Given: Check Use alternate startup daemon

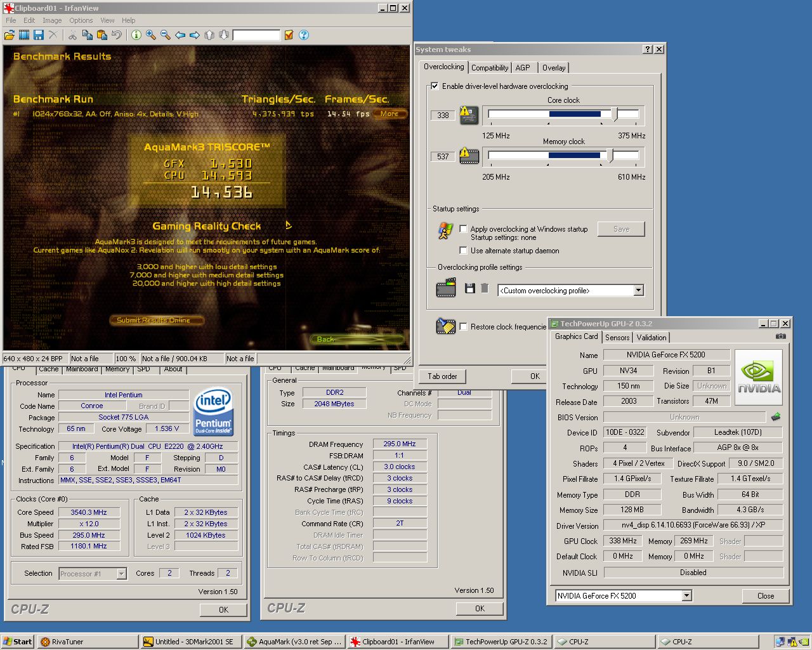Looking at the screenshot, I should pyautogui.click(x=463, y=251).
